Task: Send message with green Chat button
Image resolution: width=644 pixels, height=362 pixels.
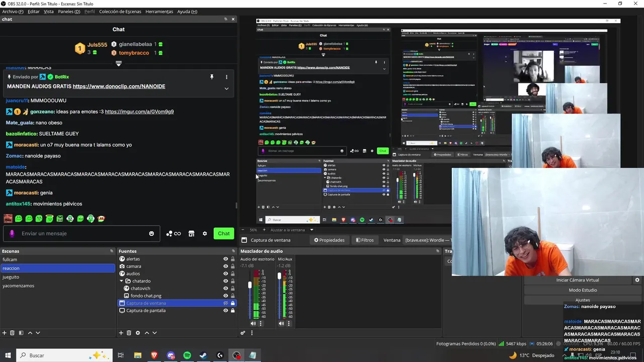Action: (224, 233)
